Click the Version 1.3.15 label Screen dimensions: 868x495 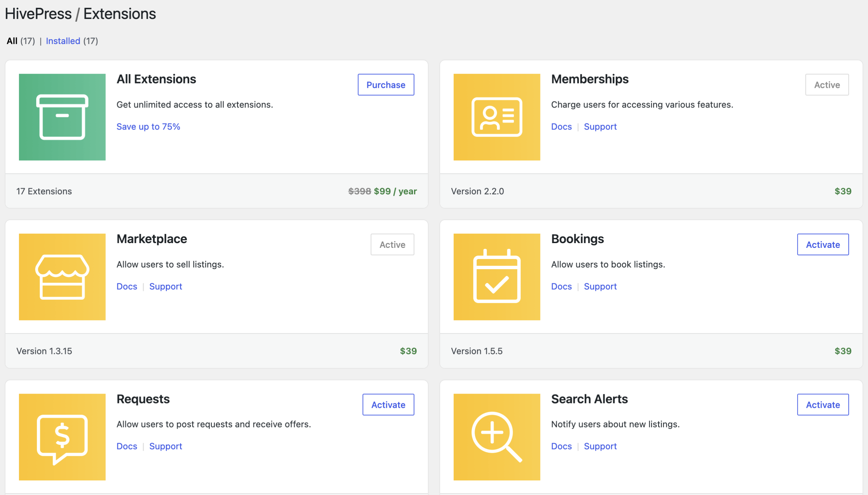coord(44,351)
